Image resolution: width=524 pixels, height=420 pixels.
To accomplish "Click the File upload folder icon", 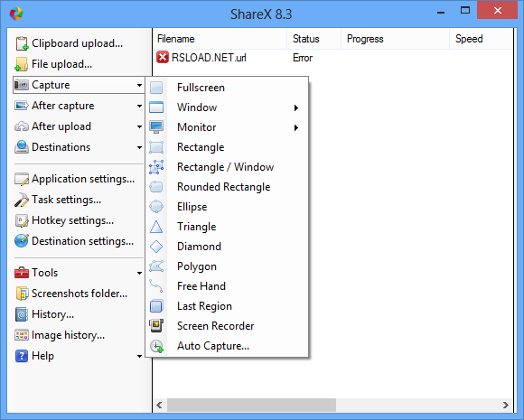I will (x=22, y=64).
